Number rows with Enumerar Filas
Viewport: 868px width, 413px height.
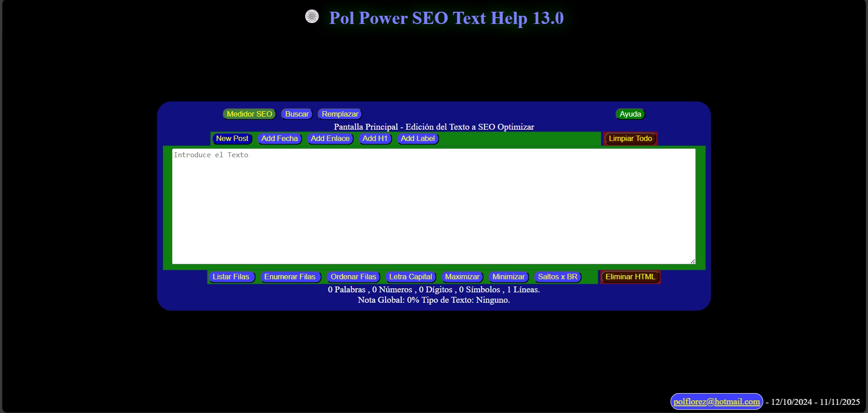coord(290,277)
